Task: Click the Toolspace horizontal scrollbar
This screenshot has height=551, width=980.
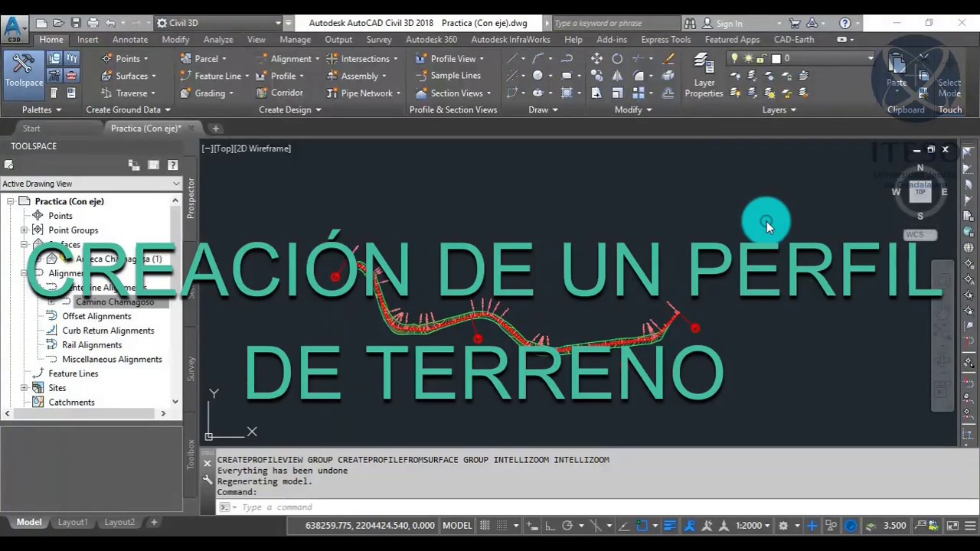Action: (84, 413)
